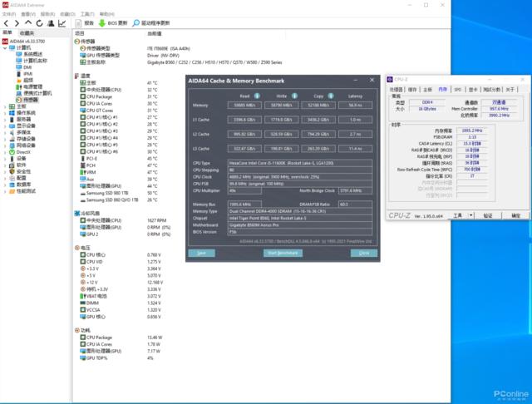The width and height of the screenshot is (532, 404).
Task: Click Start Benchmark button
Action: [x=283, y=253]
